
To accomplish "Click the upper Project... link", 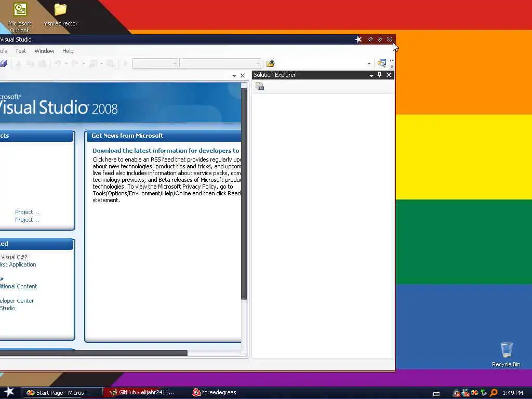I will coord(27,212).
